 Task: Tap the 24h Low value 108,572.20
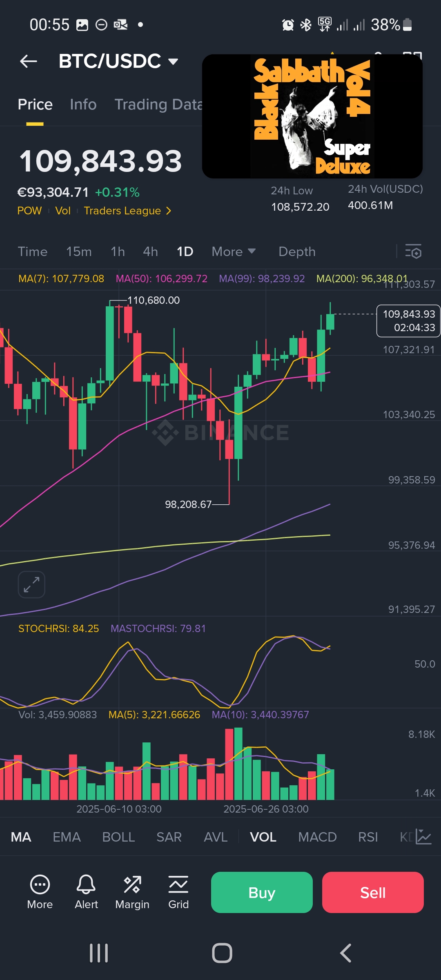click(300, 207)
